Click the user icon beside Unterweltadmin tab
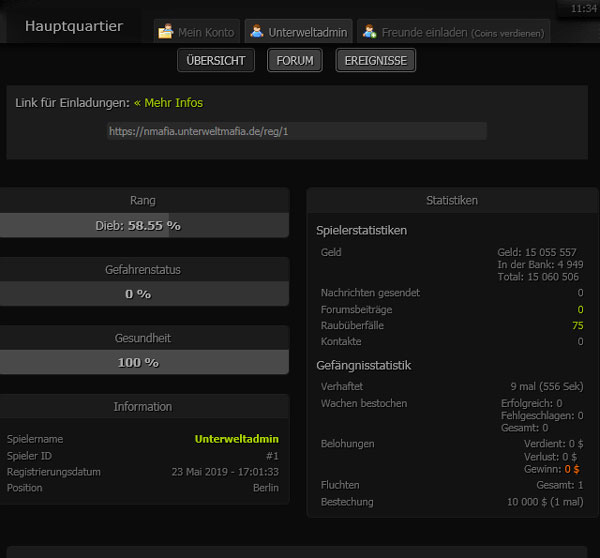 [x=256, y=32]
